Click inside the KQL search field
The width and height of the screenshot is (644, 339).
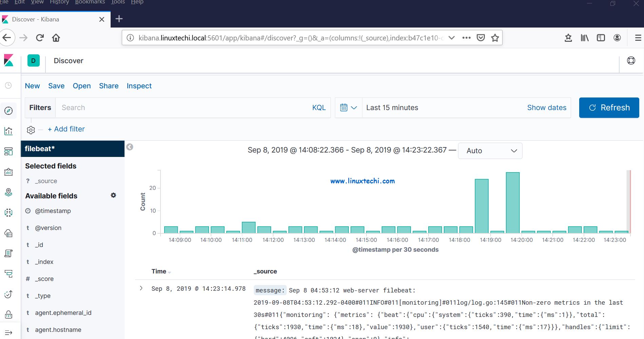[x=170, y=107]
